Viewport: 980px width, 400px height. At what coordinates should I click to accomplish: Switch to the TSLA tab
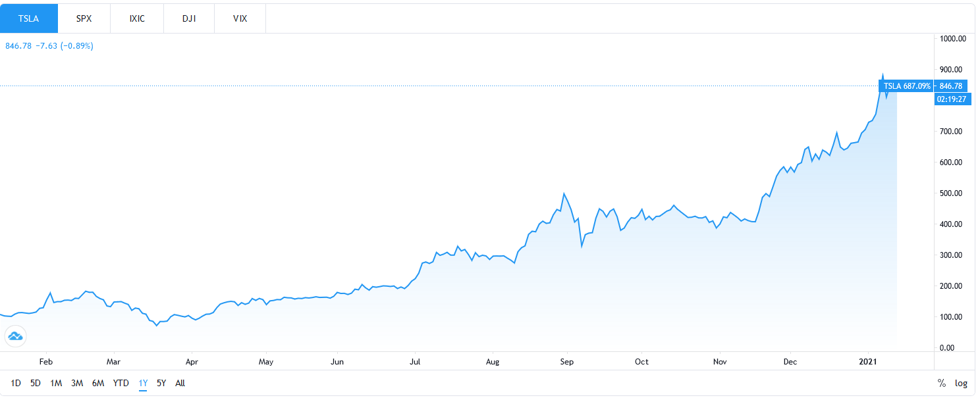coord(29,18)
